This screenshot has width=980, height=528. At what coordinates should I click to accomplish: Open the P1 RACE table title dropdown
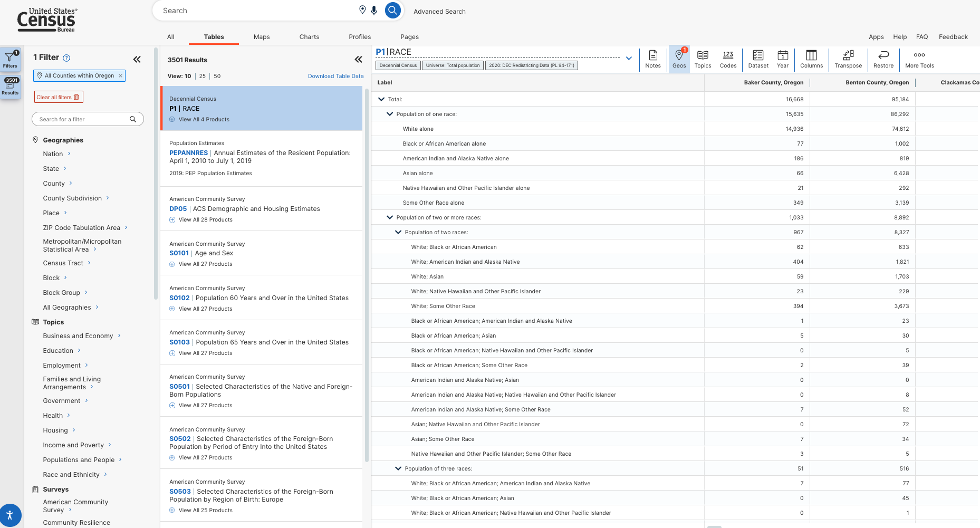click(x=629, y=58)
